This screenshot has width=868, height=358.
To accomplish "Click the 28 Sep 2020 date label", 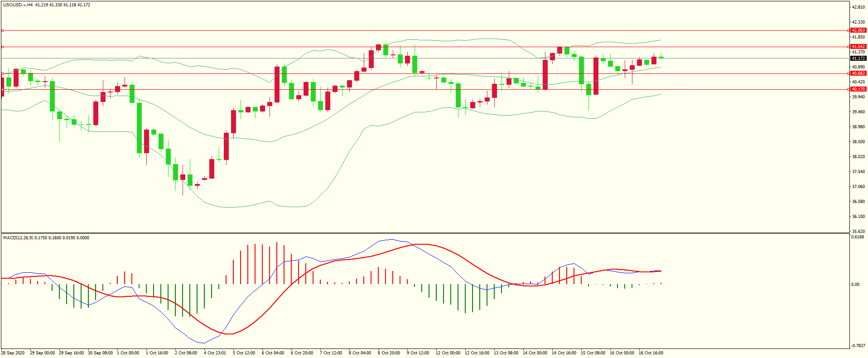I will point(14,353).
